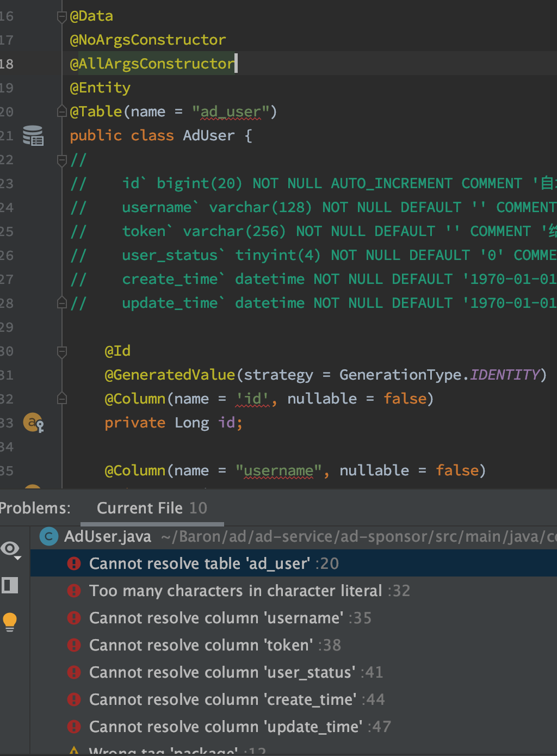This screenshot has height=756, width=557.
Task: Click the lightbulb quick-fix icon
Action: pos(10,622)
